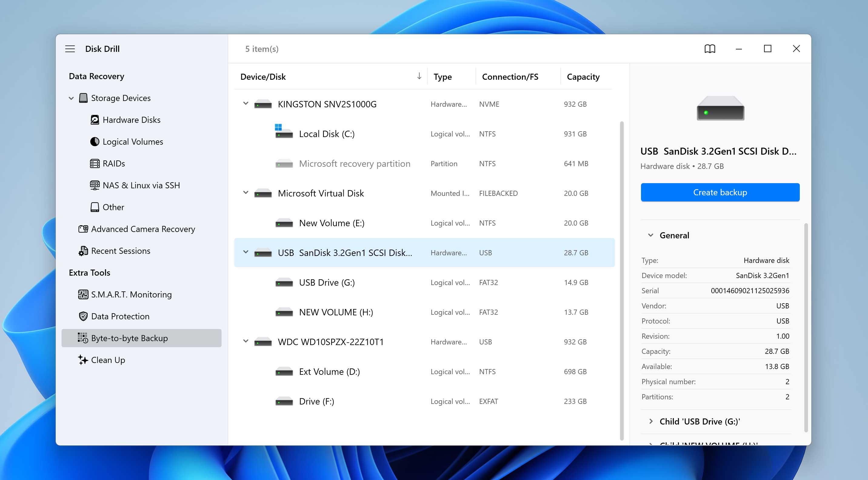Click the Hardware Disks icon in sidebar
Viewport: 868px width, 480px height.
click(95, 120)
